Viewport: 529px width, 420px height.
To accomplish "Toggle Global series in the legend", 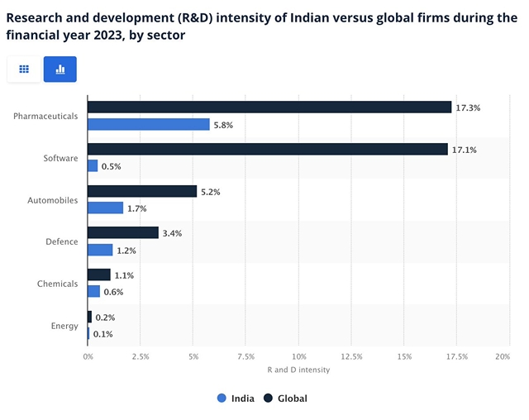I will [285, 399].
